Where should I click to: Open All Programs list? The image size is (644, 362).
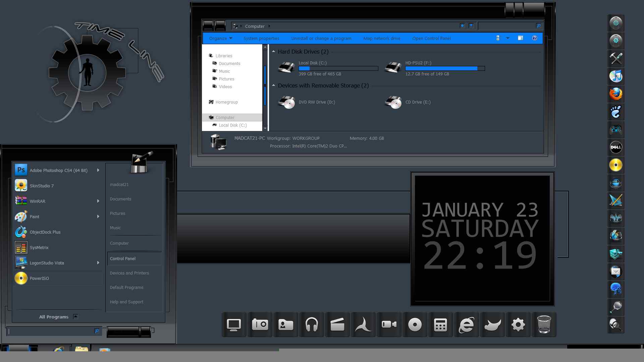[x=58, y=317]
